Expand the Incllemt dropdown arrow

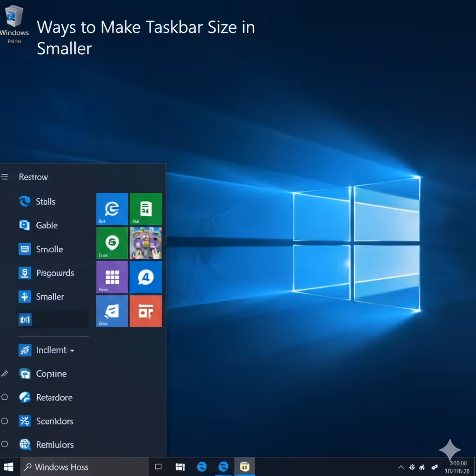(x=72, y=350)
